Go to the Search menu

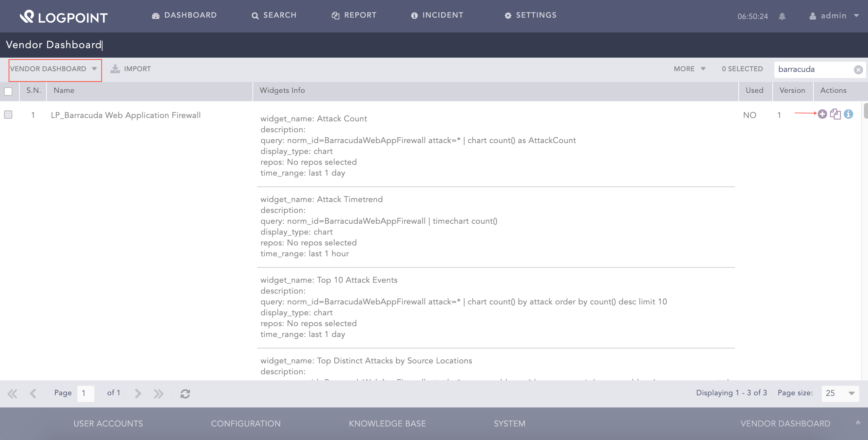(x=274, y=15)
